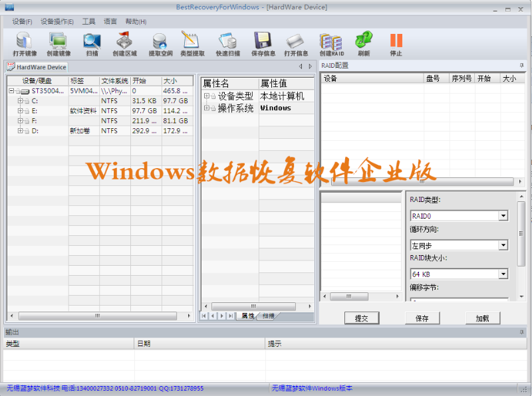Image resolution: width=532 pixels, height=396 pixels.
Task: Click the 保存信息 floppy disk icon
Action: click(x=262, y=43)
